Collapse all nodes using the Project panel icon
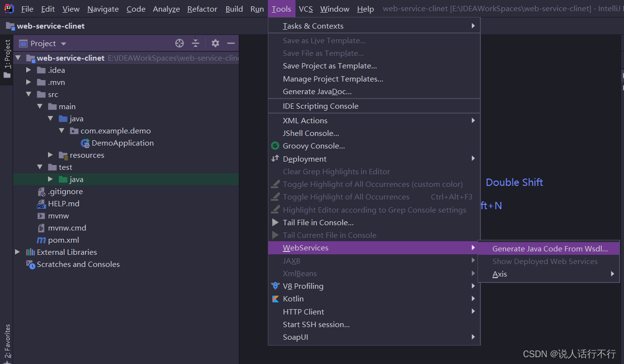 pyautogui.click(x=196, y=43)
